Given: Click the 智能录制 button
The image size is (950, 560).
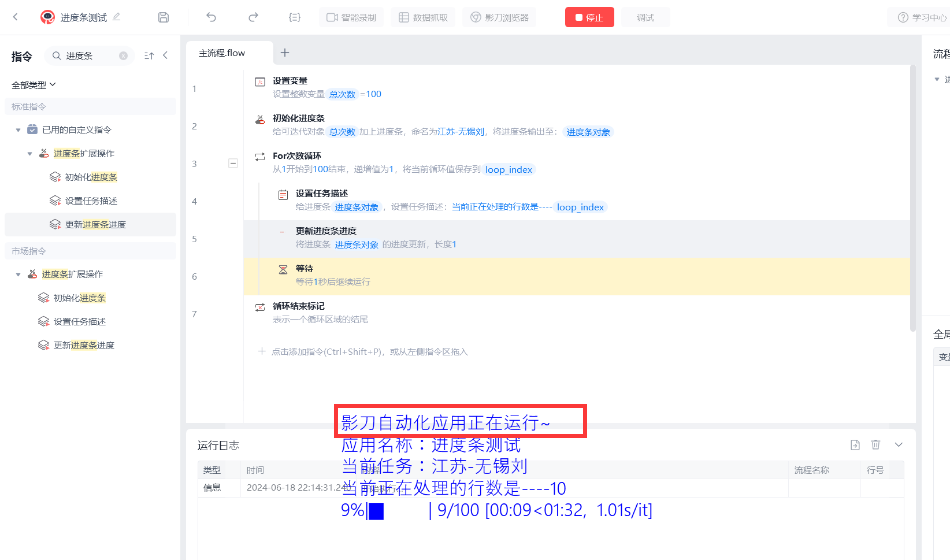Looking at the screenshot, I should [x=351, y=17].
